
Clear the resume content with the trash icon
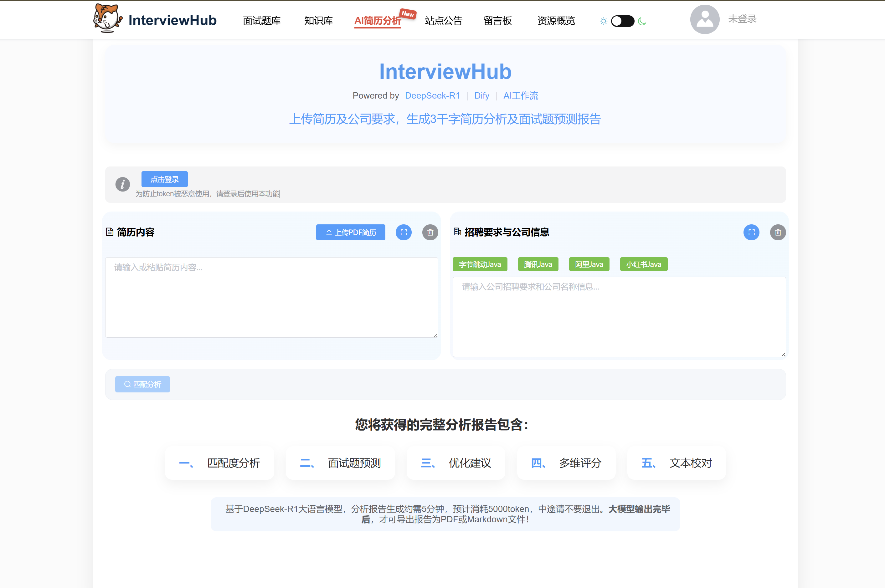[x=430, y=233]
